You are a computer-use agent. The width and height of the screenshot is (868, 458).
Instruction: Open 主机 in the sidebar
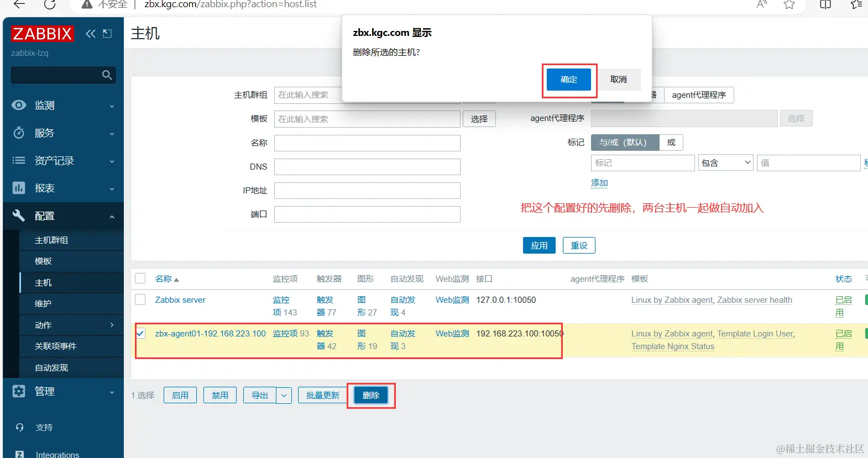(43, 283)
